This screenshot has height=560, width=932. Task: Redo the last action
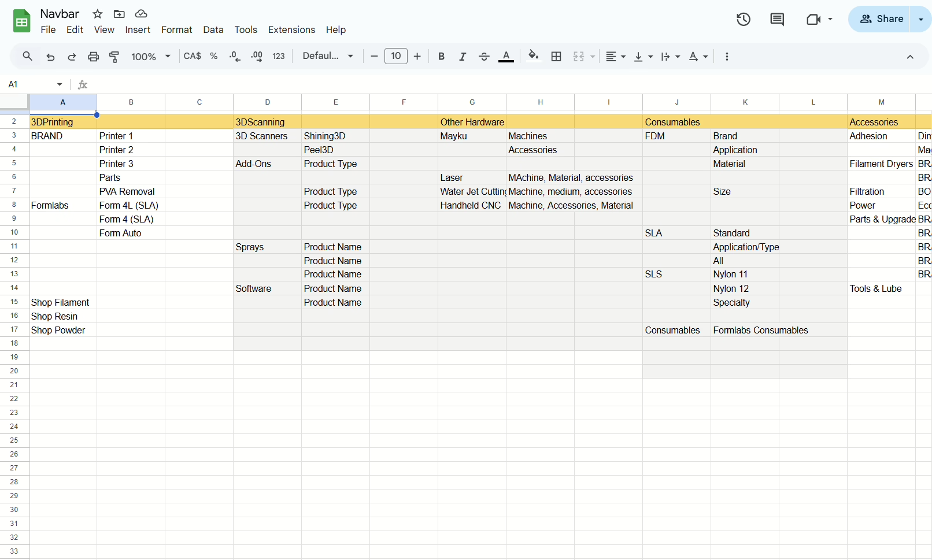[x=72, y=57]
